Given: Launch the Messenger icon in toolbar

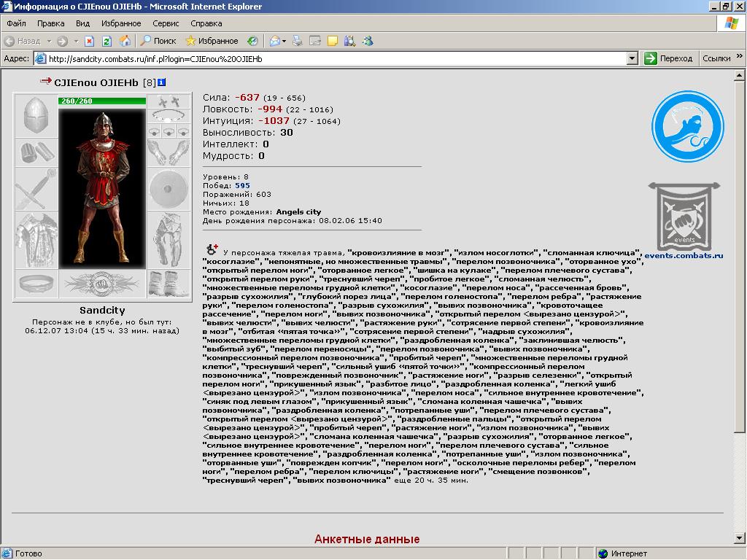Looking at the screenshot, I should 368,41.
